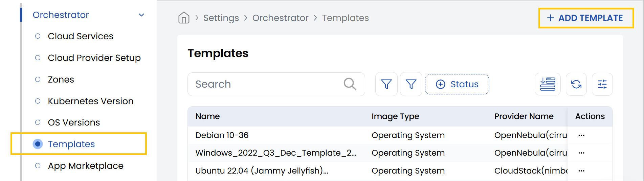Go to App Marketplace page
Viewport: 644px width, 181px height.
pyautogui.click(x=86, y=166)
